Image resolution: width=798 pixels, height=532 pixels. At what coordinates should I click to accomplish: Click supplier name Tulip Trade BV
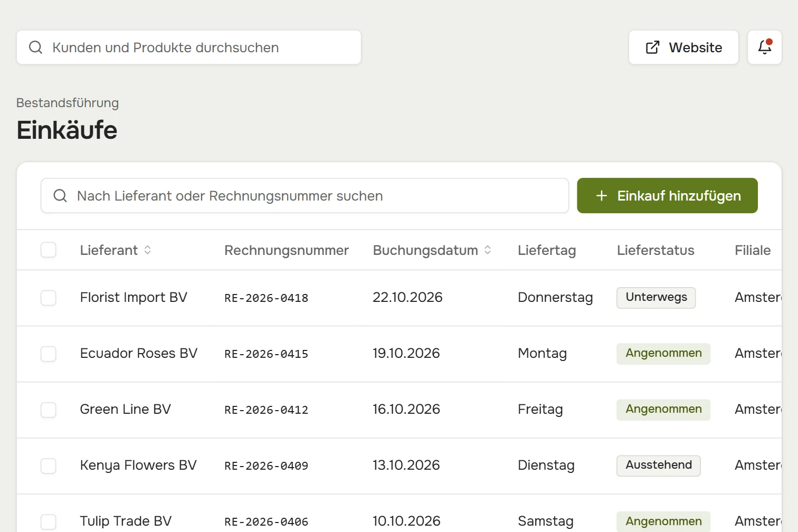pyautogui.click(x=126, y=521)
